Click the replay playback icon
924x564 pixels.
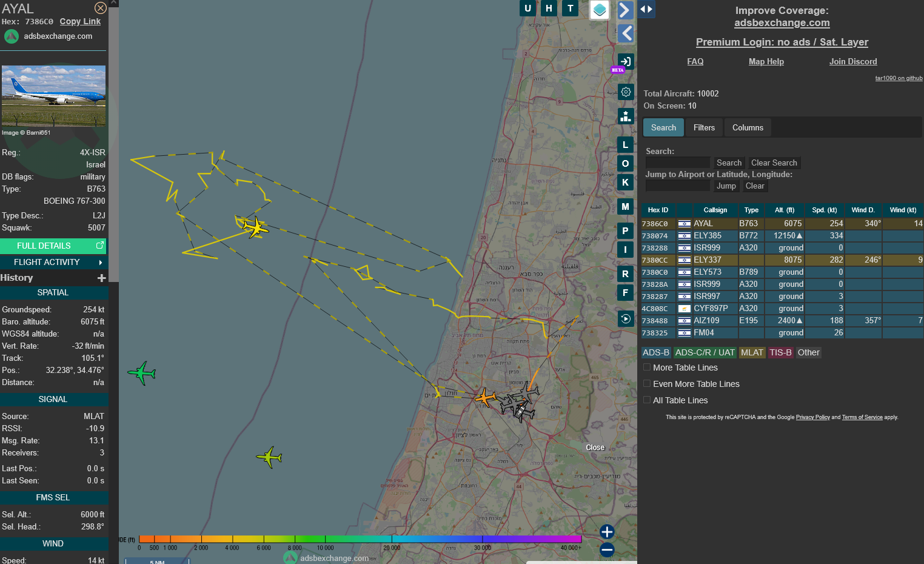coord(626,318)
